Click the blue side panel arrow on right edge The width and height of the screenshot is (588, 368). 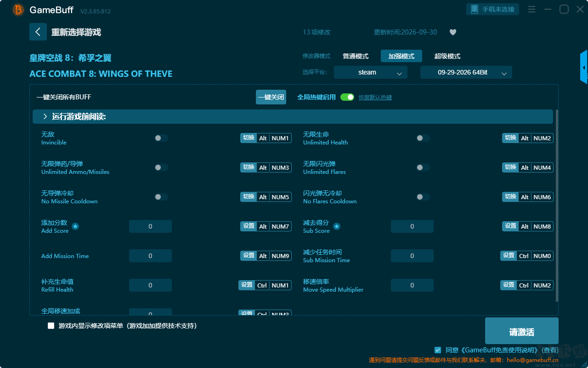584,67
